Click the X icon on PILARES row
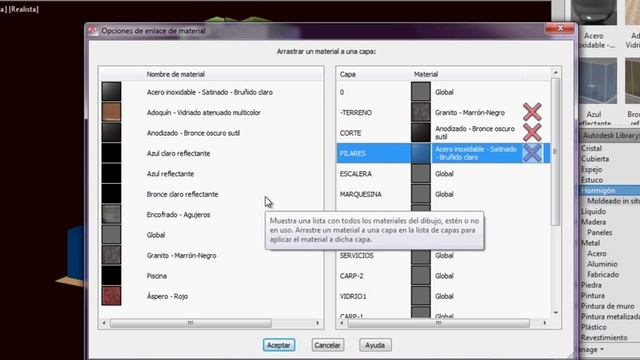 (532, 153)
